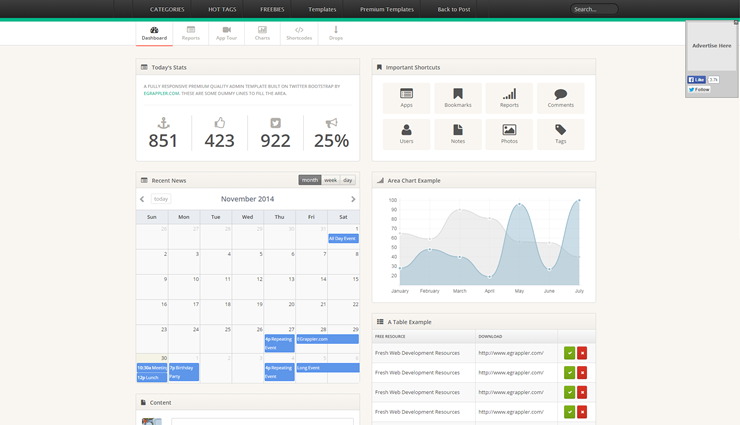740x425 pixels.
Task: Open the All Day Event entry
Action: click(343, 239)
